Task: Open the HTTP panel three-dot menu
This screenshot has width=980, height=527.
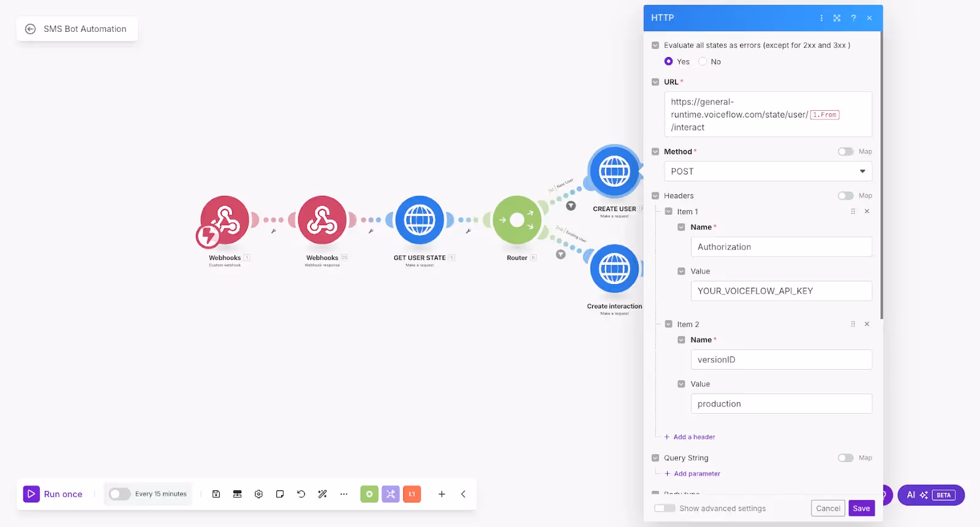Action: pyautogui.click(x=821, y=18)
